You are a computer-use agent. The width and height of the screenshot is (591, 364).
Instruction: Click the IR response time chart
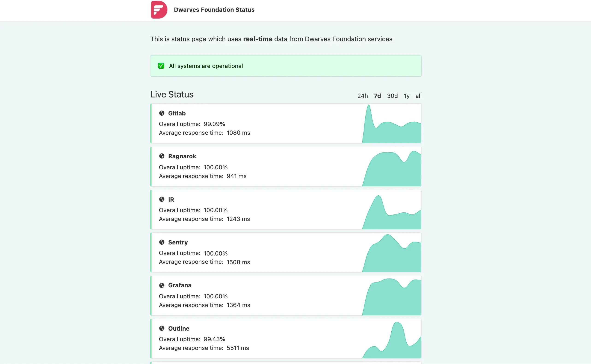[392, 212]
